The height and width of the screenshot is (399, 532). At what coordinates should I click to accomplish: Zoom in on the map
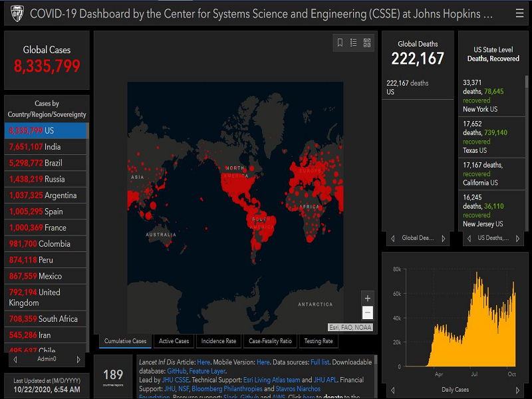[368, 299]
